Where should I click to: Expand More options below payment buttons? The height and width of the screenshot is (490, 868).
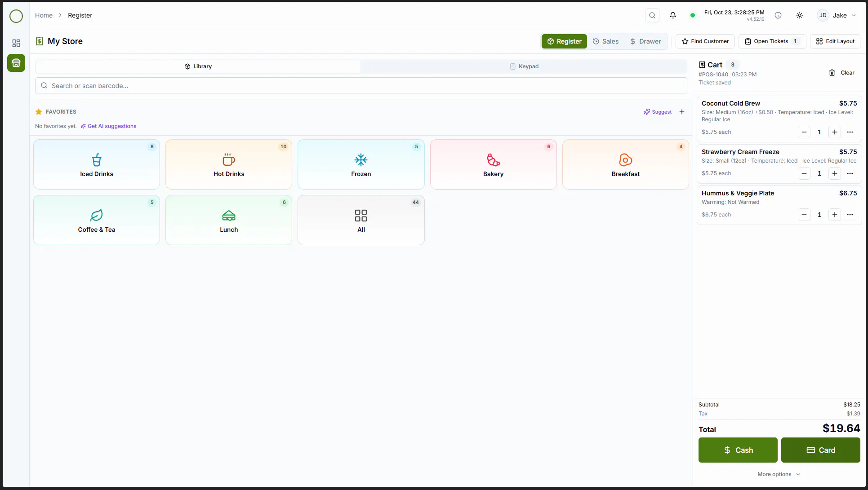tap(779, 474)
